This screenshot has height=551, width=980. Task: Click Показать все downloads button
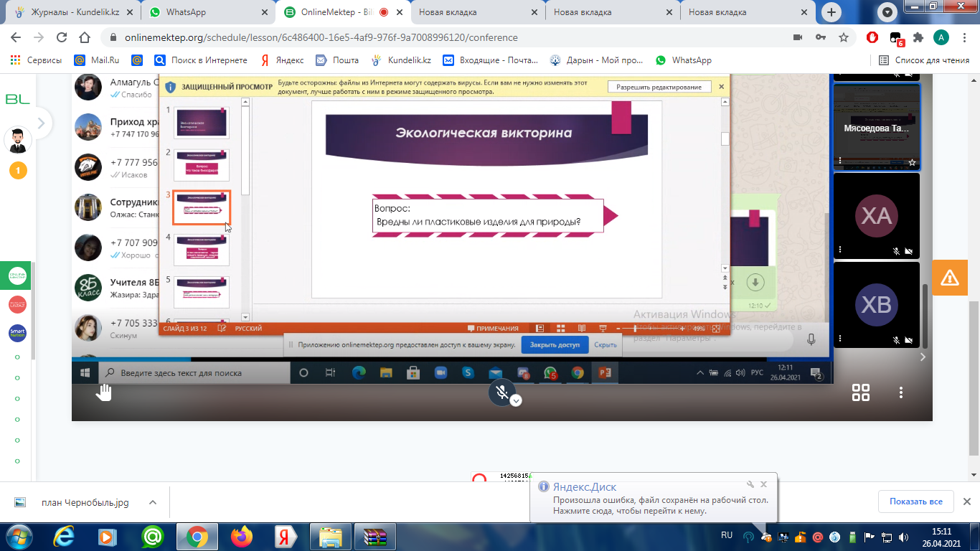[x=915, y=501]
